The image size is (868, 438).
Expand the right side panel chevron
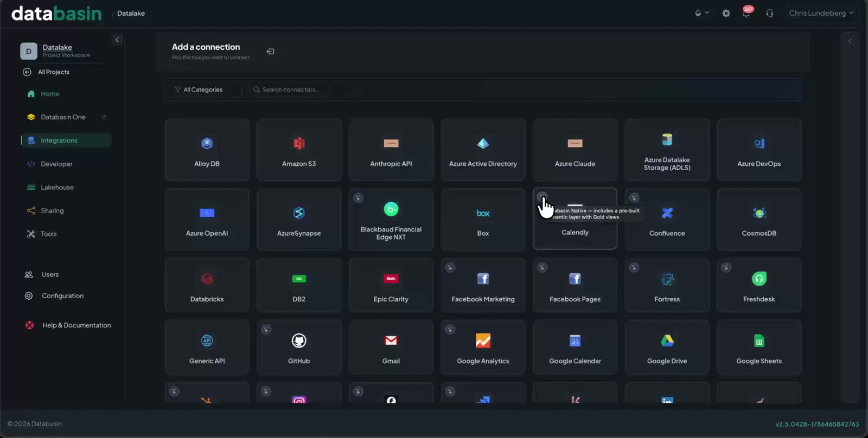(850, 41)
